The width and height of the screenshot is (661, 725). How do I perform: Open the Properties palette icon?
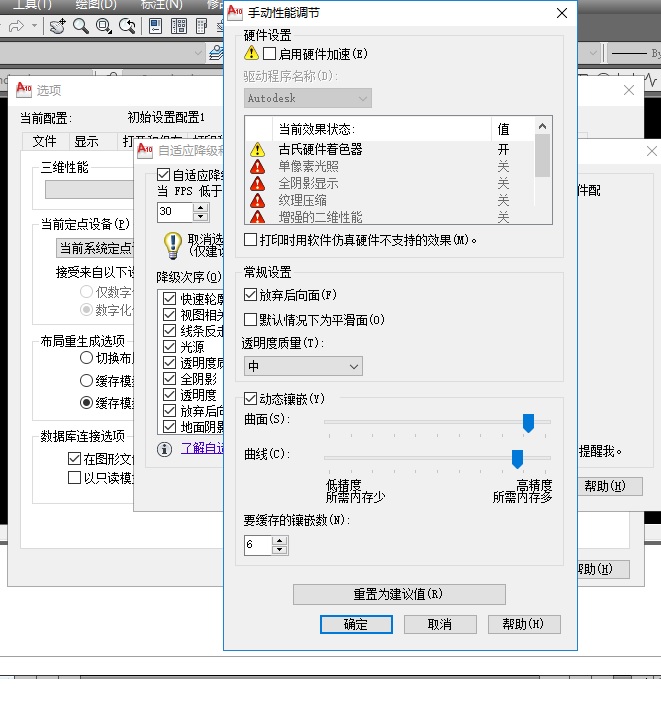[x=155, y=26]
